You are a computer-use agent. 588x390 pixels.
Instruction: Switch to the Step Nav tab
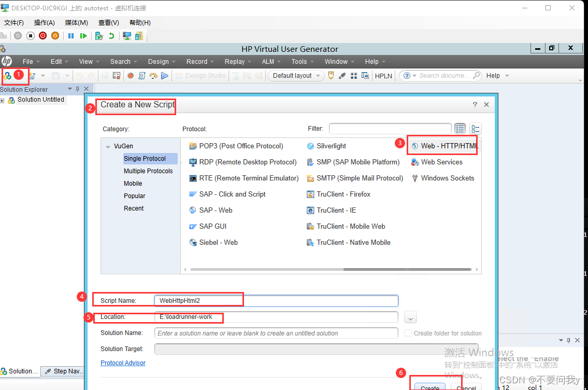coord(63,371)
